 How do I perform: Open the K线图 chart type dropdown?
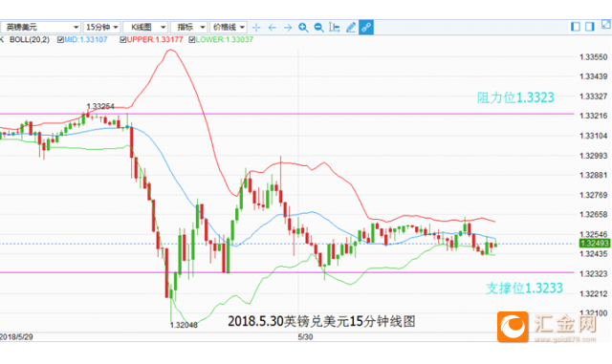pos(145,28)
